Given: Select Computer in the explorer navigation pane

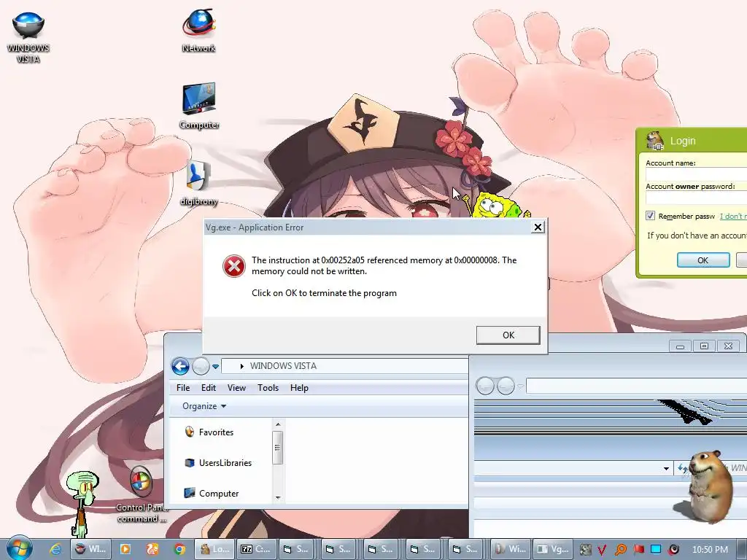Looking at the screenshot, I should [x=212, y=494].
